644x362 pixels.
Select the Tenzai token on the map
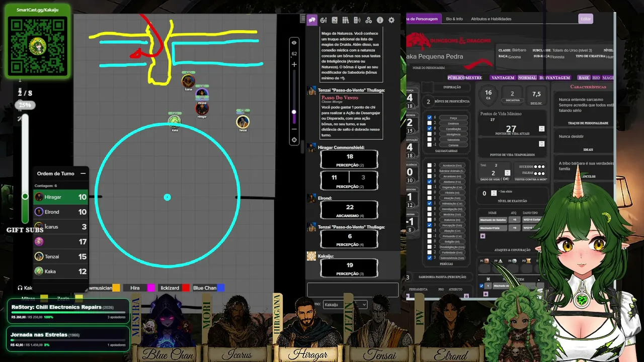click(243, 122)
